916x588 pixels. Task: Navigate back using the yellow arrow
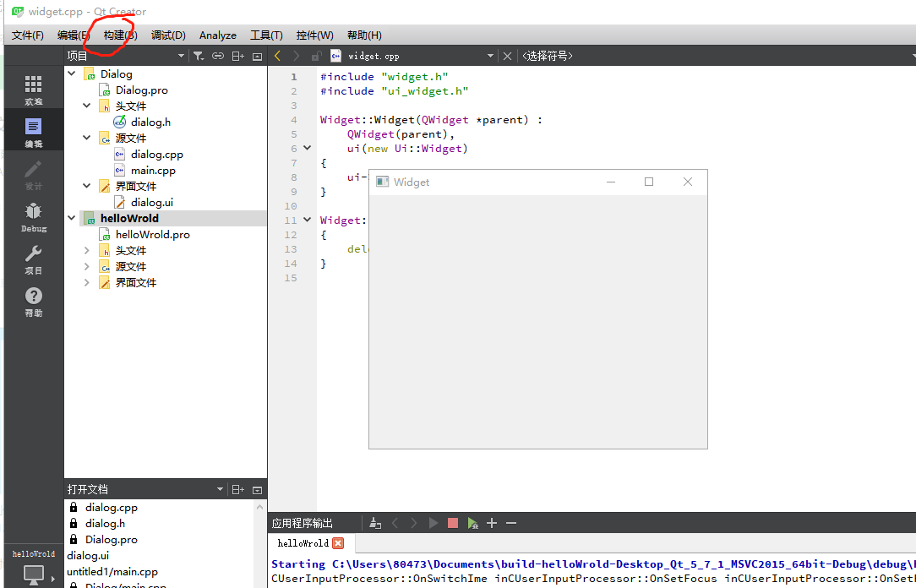pos(276,56)
